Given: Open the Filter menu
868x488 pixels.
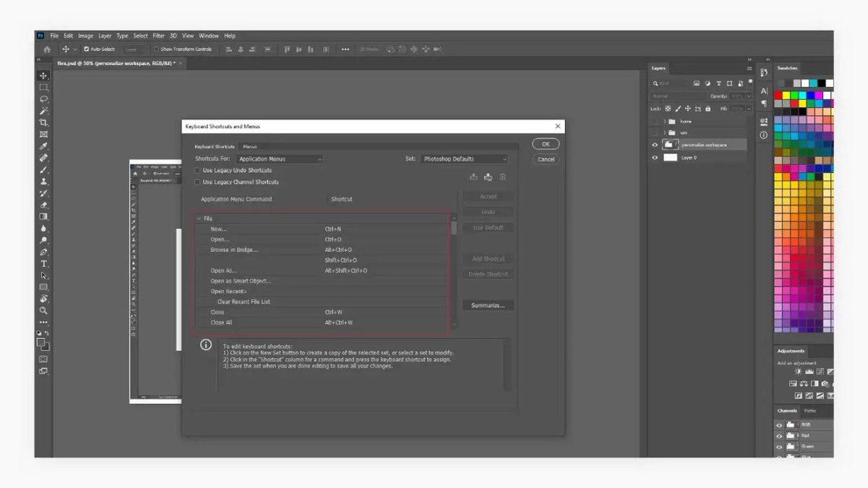Looking at the screenshot, I should pyautogui.click(x=158, y=35).
